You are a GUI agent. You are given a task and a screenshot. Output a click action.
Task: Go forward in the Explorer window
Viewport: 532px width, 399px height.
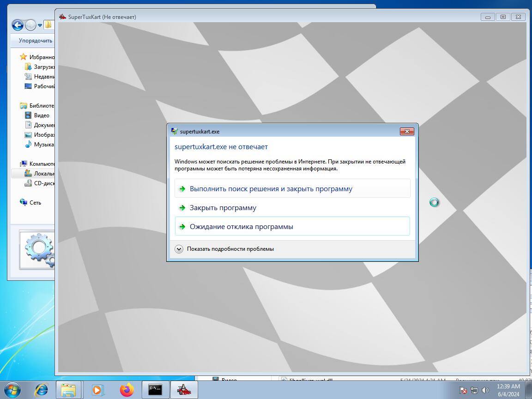30,25
